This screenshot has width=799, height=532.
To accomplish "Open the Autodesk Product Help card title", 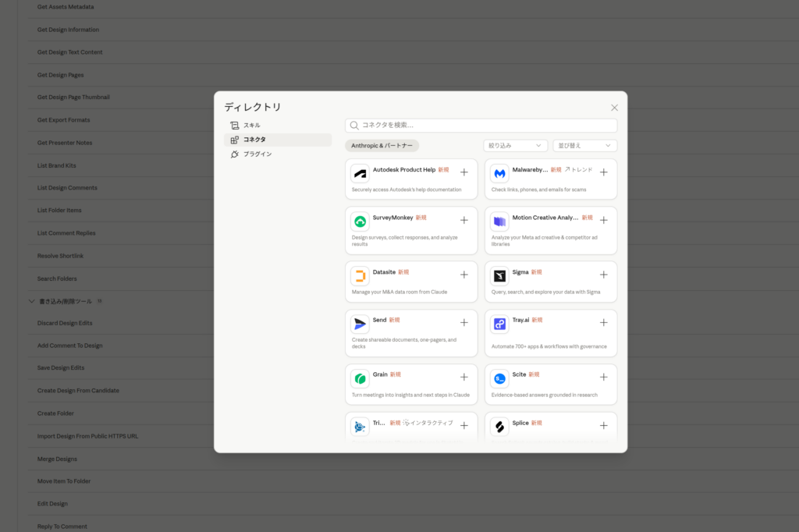I will [x=403, y=170].
